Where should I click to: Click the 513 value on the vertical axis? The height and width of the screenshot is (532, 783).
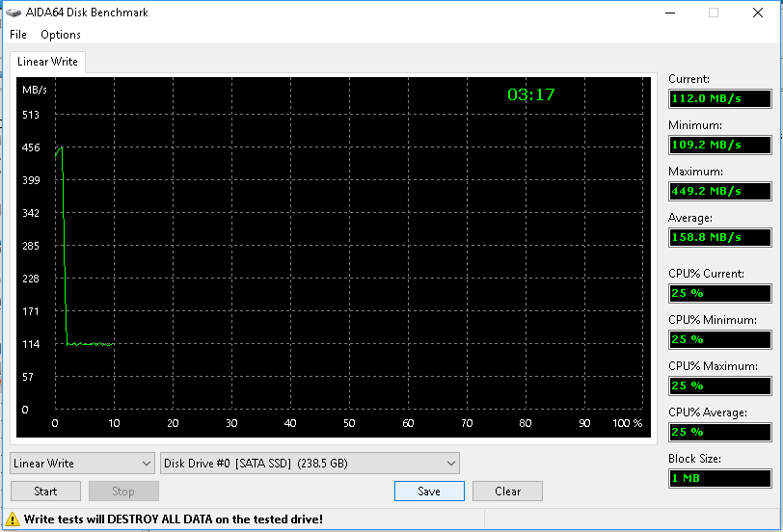coord(31,115)
